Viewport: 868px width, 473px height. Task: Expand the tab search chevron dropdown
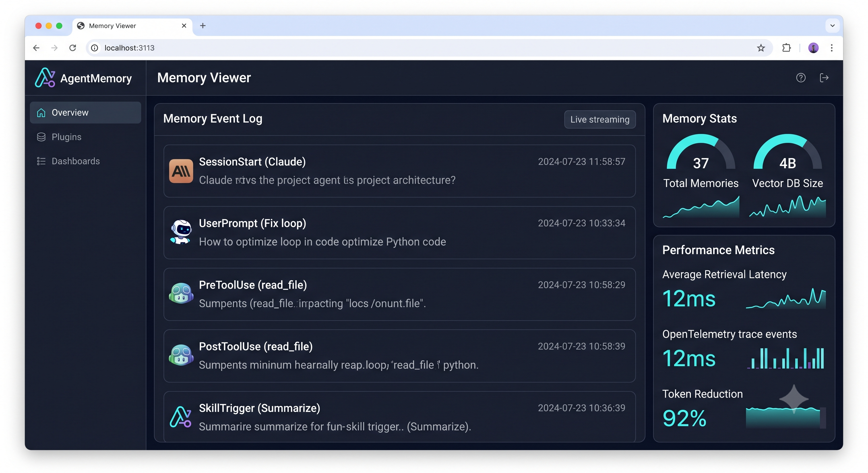click(x=832, y=26)
